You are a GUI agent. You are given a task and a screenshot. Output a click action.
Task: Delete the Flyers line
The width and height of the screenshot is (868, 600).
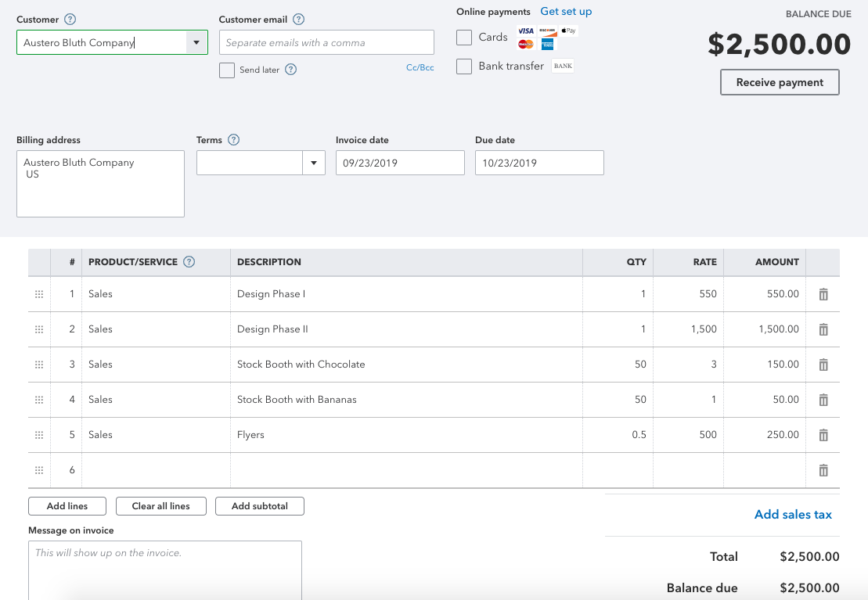(823, 435)
